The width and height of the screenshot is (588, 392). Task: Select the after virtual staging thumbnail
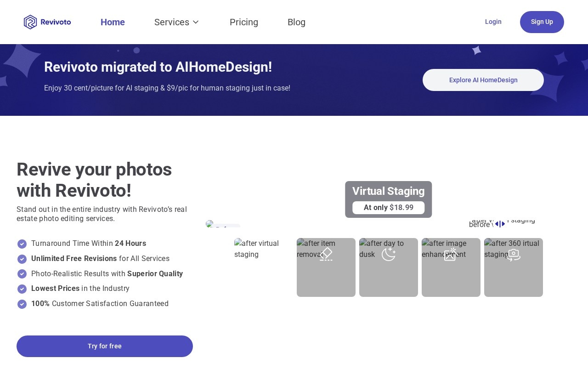[x=264, y=267]
